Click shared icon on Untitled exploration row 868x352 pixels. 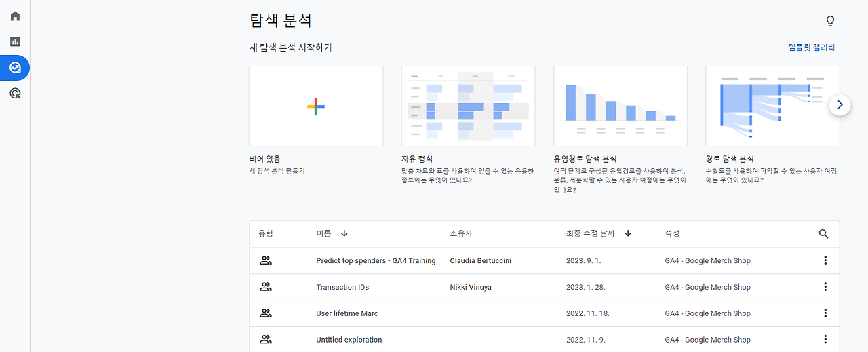[x=266, y=340]
